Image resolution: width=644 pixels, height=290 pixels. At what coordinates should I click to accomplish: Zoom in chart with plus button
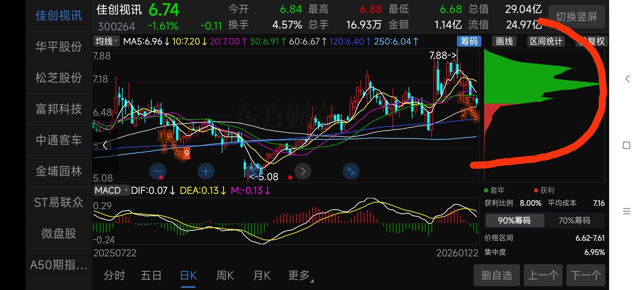click(x=206, y=171)
